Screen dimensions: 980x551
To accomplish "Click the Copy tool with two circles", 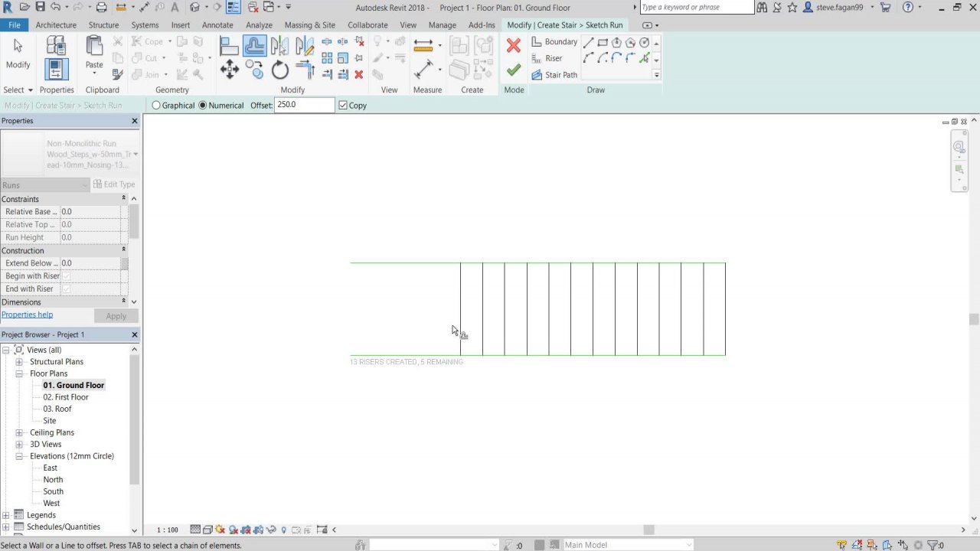I will click(255, 71).
